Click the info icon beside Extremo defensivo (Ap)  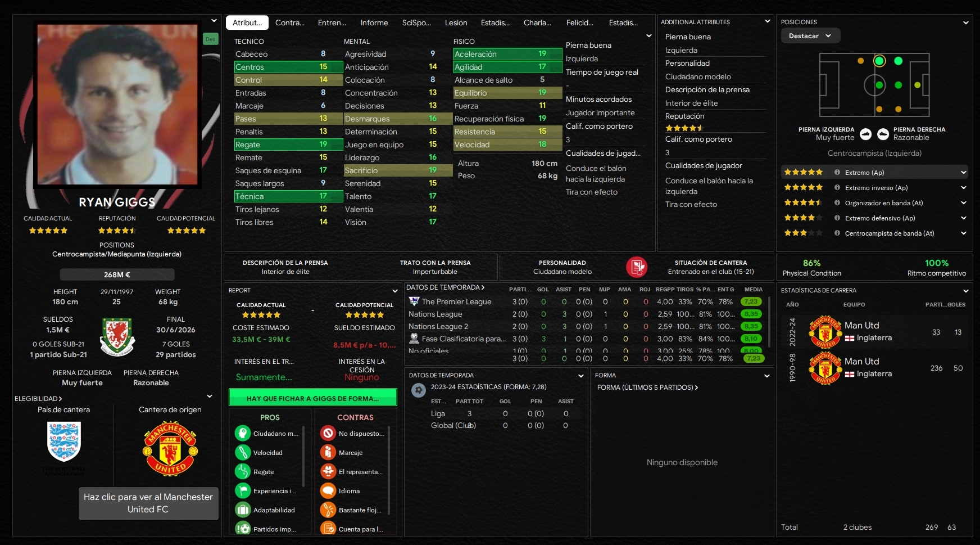[x=837, y=218]
